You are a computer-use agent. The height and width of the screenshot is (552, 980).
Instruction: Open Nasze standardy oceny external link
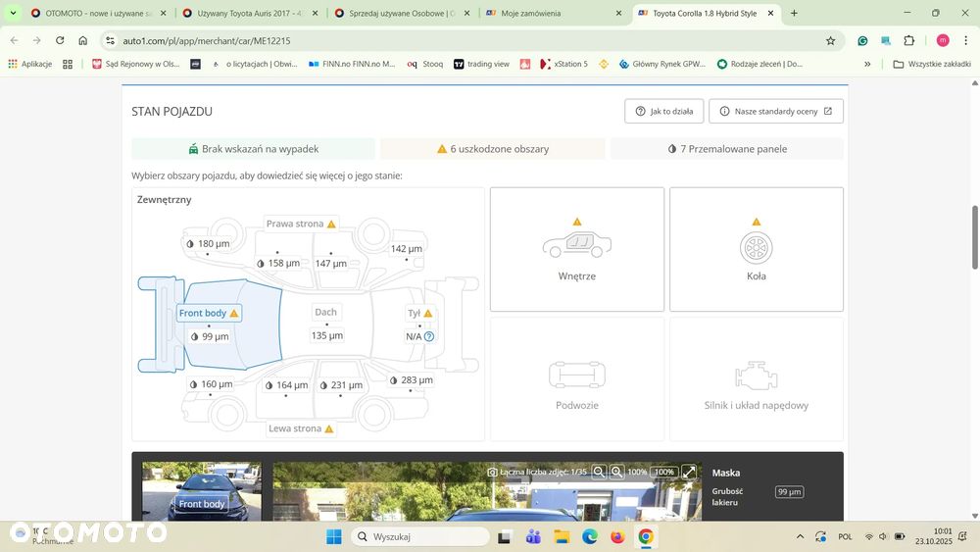click(x=775, y=111)
